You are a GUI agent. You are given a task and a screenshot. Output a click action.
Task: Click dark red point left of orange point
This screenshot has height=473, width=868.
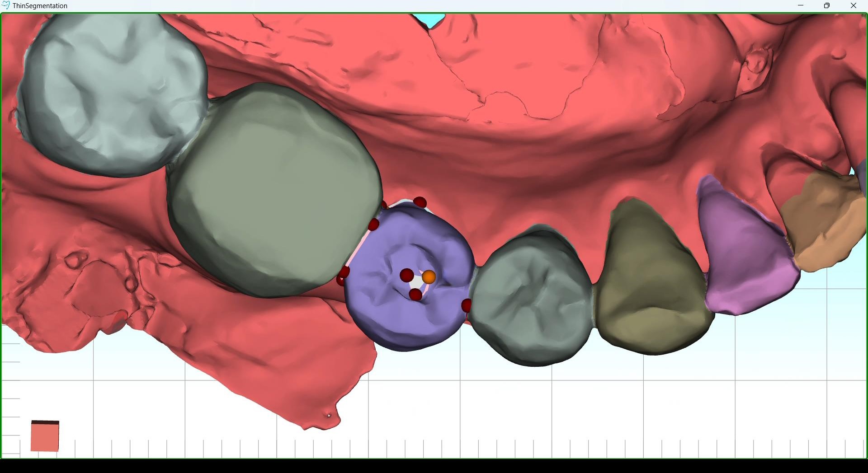pos(406,275)
